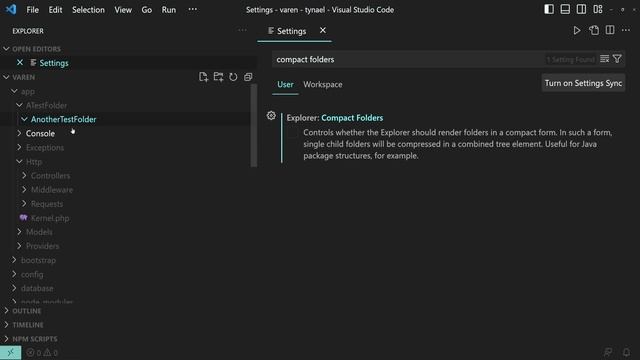Open additional menu bar items ellipsis
Screen dimensions: 640x360
(x=192, y=9)
